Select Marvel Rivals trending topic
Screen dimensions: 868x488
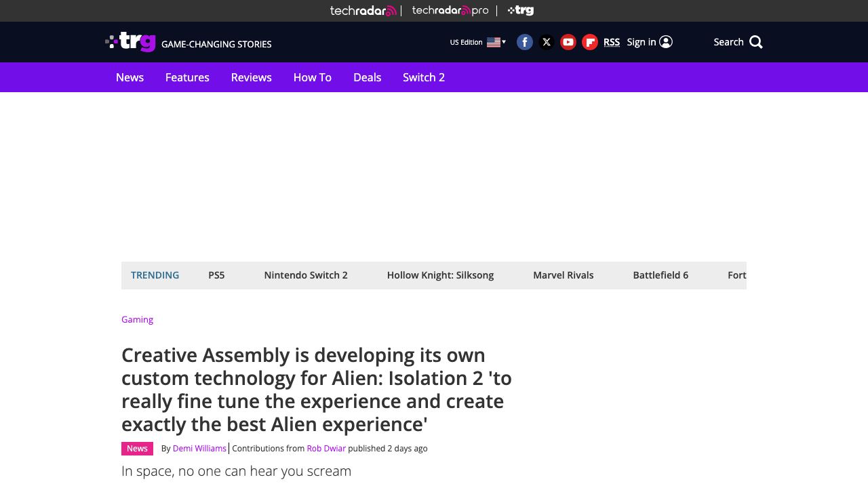coord(563,275)
